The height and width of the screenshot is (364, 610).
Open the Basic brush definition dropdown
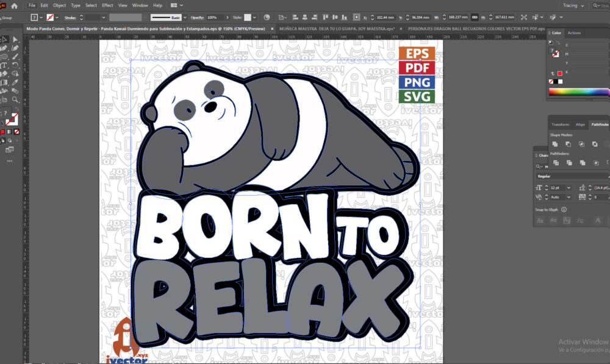pos(185,18)
